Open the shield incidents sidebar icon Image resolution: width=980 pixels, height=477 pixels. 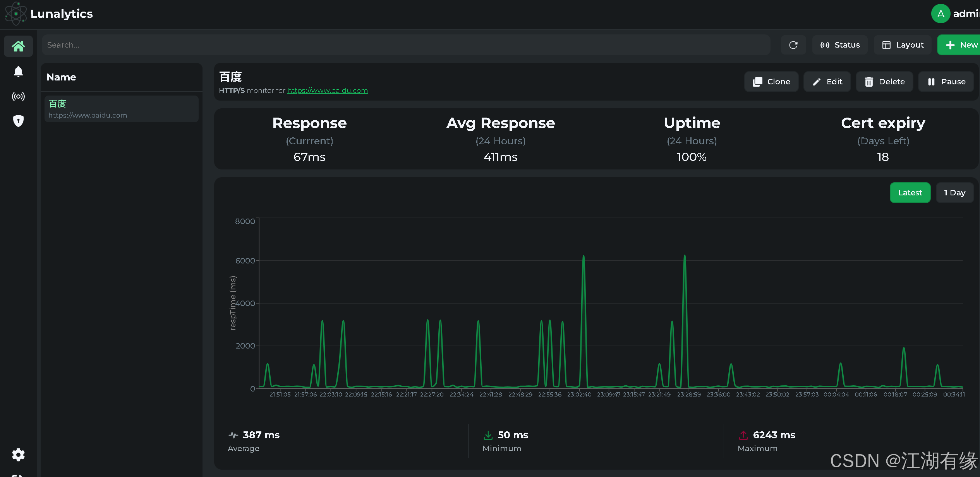tap(18, 121)
